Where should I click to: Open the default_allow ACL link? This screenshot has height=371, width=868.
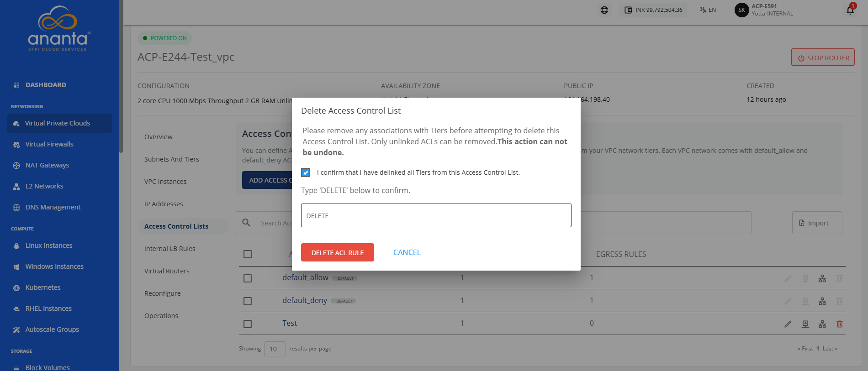coord(305,277)
